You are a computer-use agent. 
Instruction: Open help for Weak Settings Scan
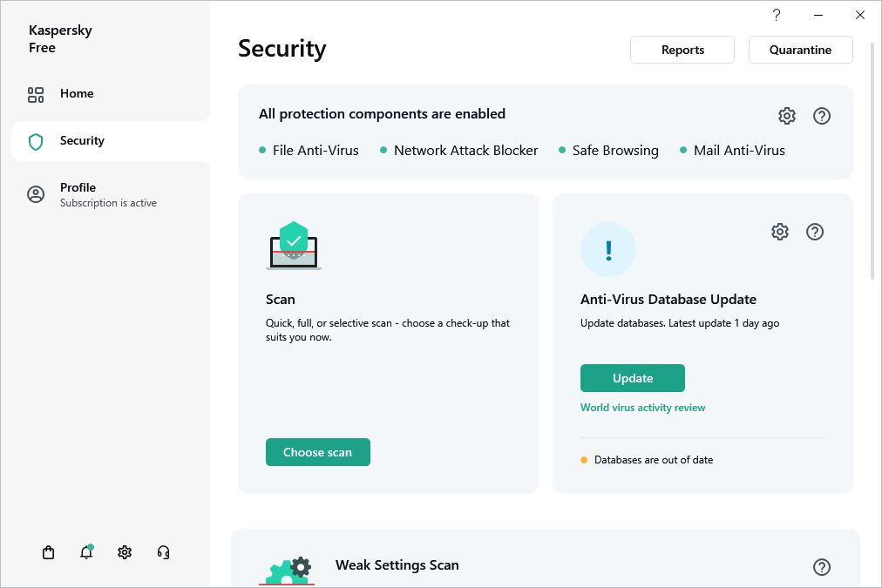[x=821, y=567]
